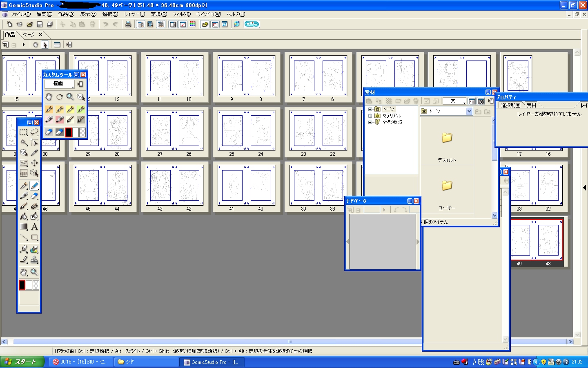Viewport: 588px width, 368px height.
Task: Select the gradient tool
Action: point(24,227)
